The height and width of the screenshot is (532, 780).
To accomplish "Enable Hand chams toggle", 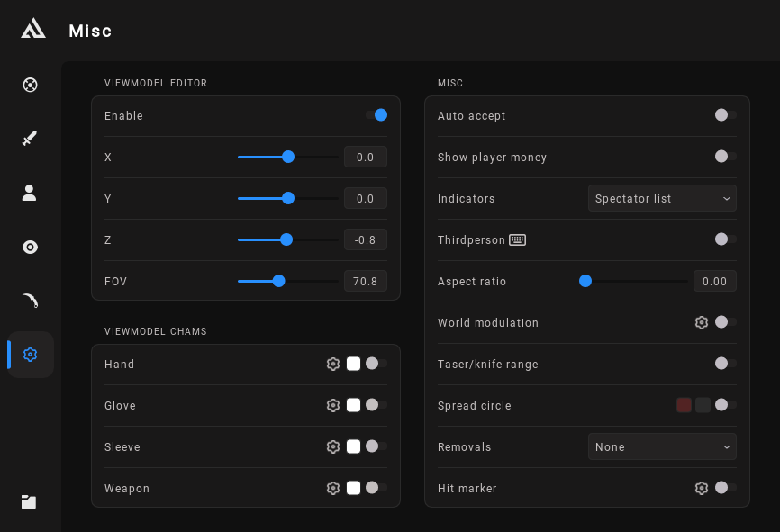I will pyautogui.click(x=376, y=364).
